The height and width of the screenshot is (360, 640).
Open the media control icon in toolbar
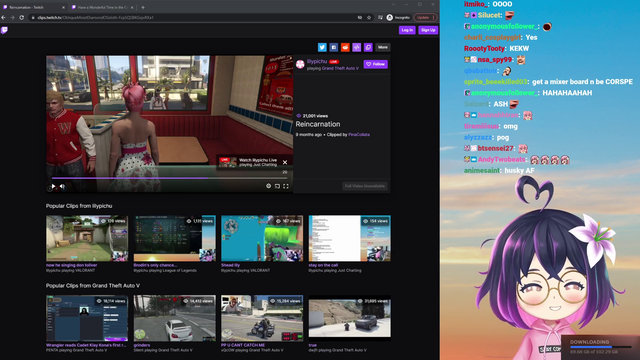pyautogui.click(x=380, y=18)
